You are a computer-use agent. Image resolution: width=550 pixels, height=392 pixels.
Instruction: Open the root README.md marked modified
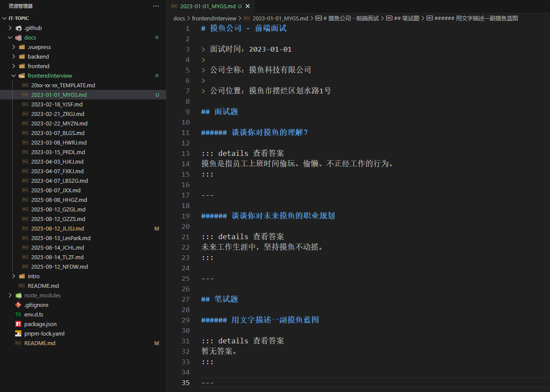[40, 343]
